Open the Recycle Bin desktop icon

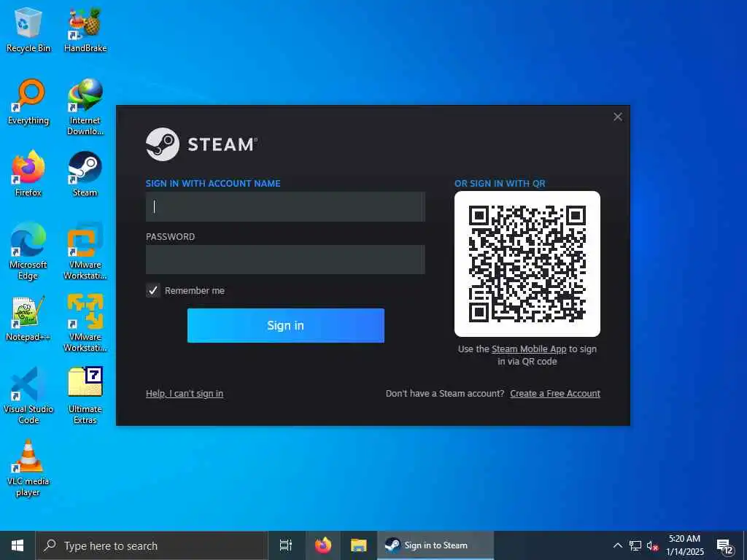click(x=28, y=31)
